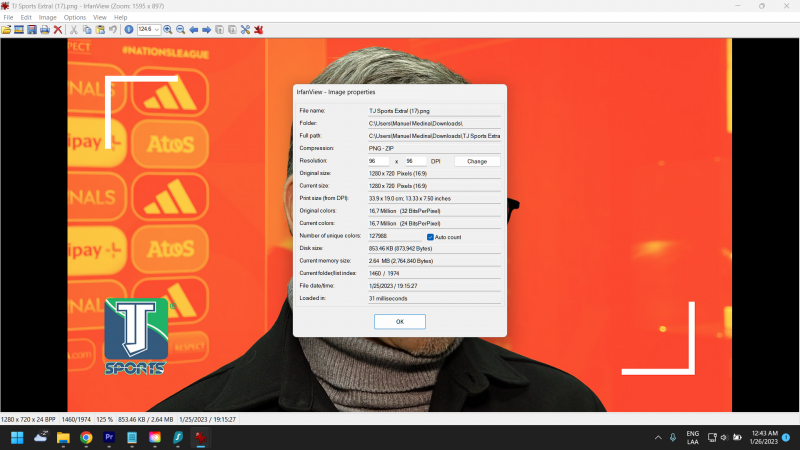800x450 pixels.
Task: Click the Save floppy disk icon
Action: (32, 30)
